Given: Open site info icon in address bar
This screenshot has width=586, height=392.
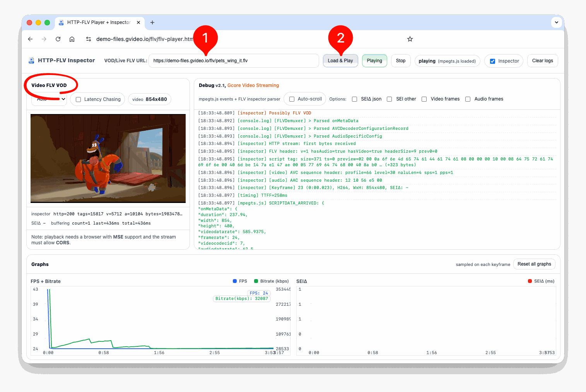Looking at the screenshot, I should [89, 39].
